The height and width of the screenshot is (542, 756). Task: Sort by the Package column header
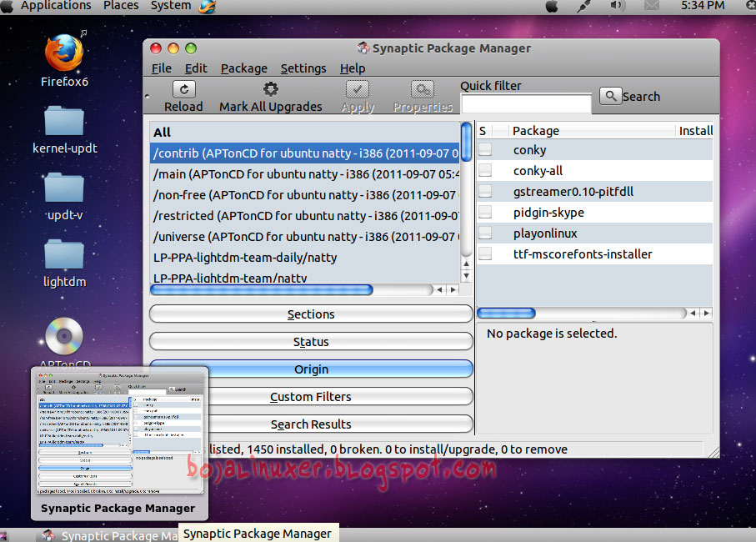(x=592, y=131)
